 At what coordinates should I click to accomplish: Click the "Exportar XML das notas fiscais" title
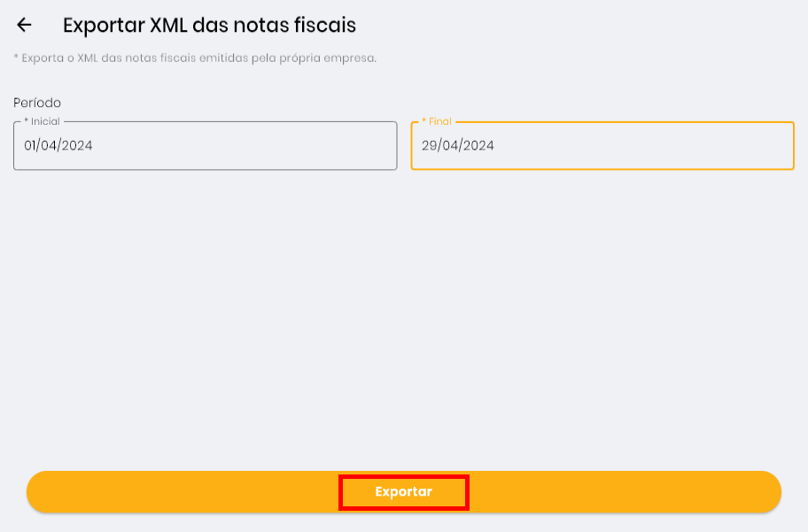[209, 26]
